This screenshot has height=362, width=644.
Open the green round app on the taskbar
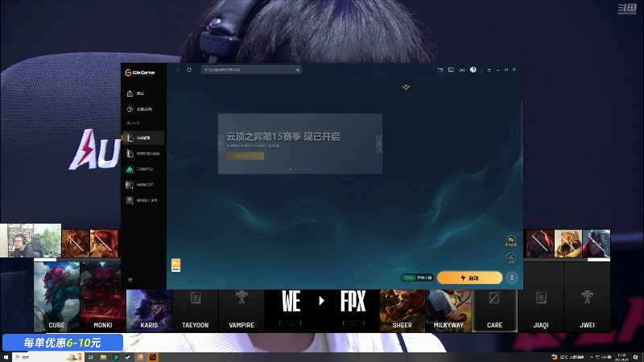click(116, 357)
